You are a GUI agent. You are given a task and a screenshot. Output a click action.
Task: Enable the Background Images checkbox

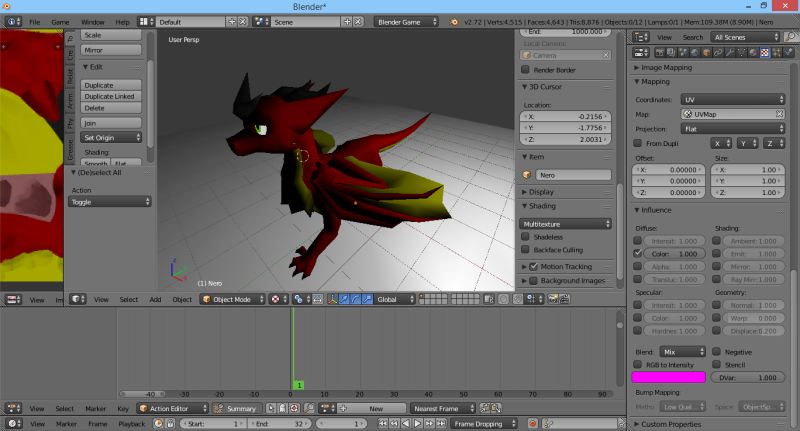point(534,281)
